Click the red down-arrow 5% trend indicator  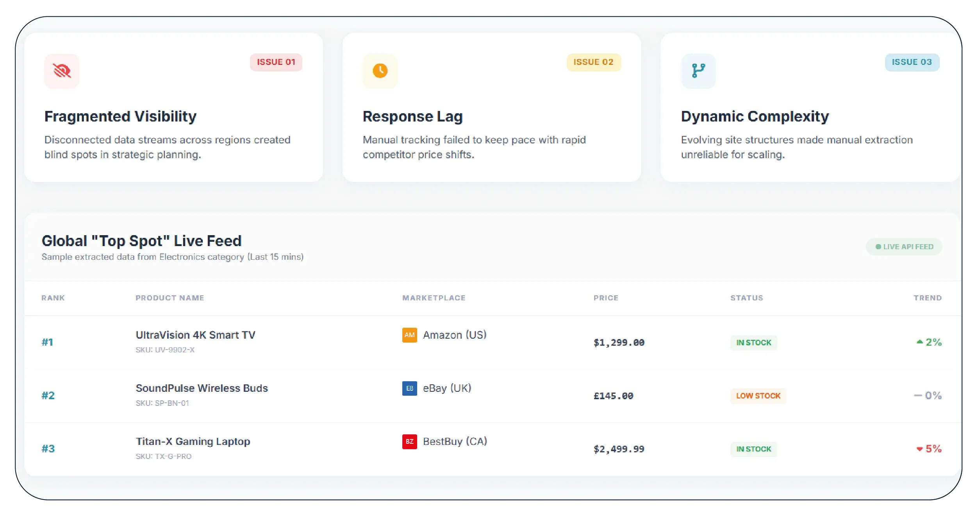[929, 449]
